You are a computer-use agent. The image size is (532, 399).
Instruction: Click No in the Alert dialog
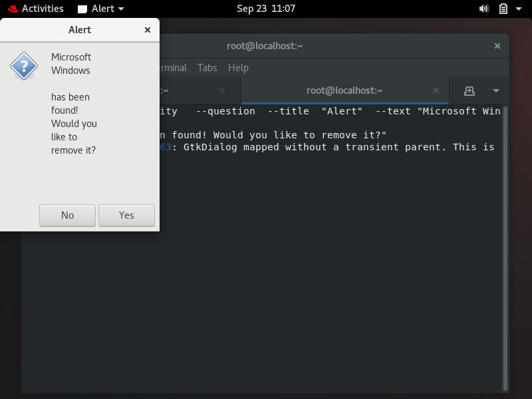67,215
